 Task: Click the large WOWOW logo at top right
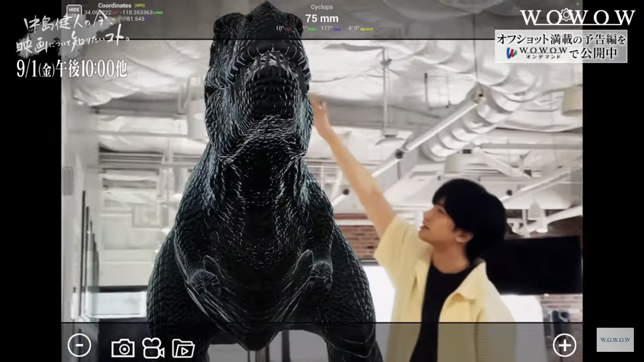click(577, 17)
